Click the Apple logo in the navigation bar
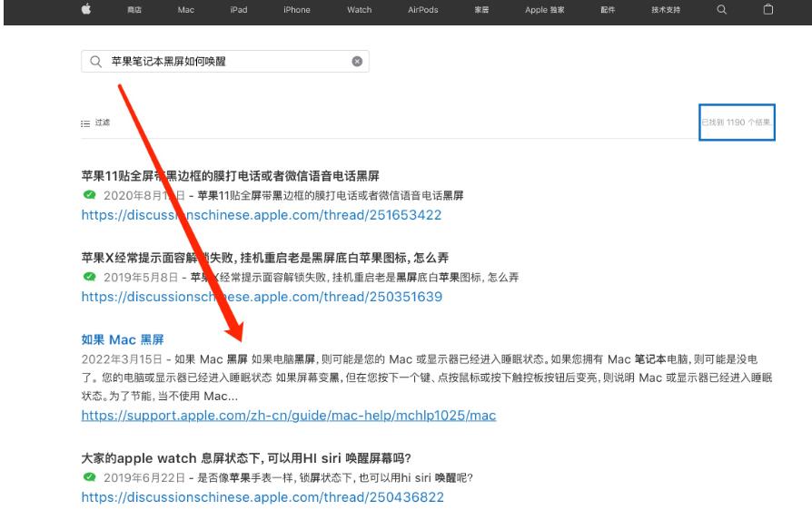812x510 pixels. [x=86, y=9]
